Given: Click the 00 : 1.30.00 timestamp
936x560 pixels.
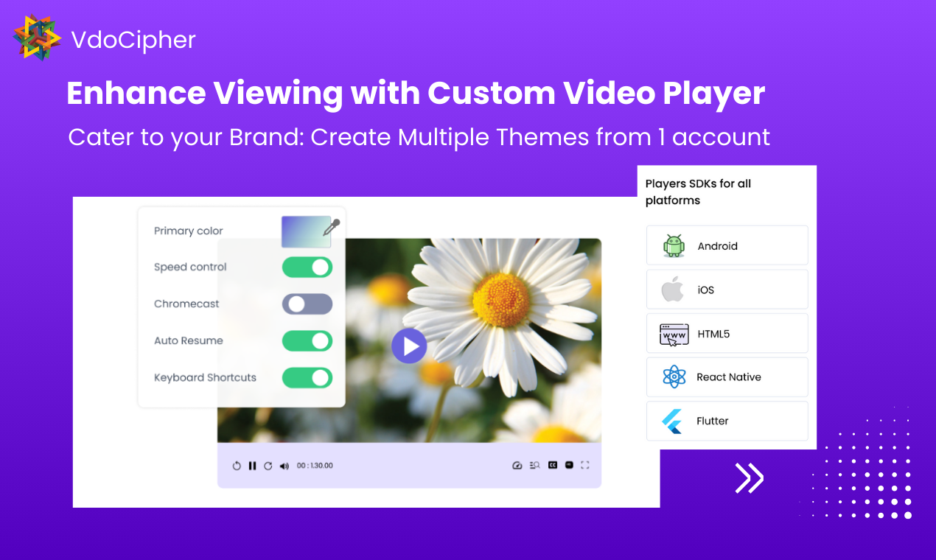Looking at the screenshot, I should click(315, 466).
